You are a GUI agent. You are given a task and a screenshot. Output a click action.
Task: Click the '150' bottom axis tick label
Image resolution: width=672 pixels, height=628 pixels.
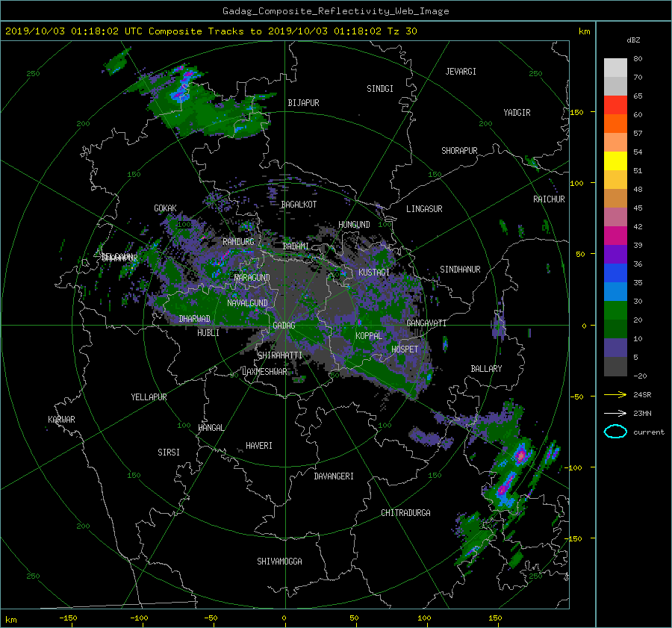click(x=495, y=618)
